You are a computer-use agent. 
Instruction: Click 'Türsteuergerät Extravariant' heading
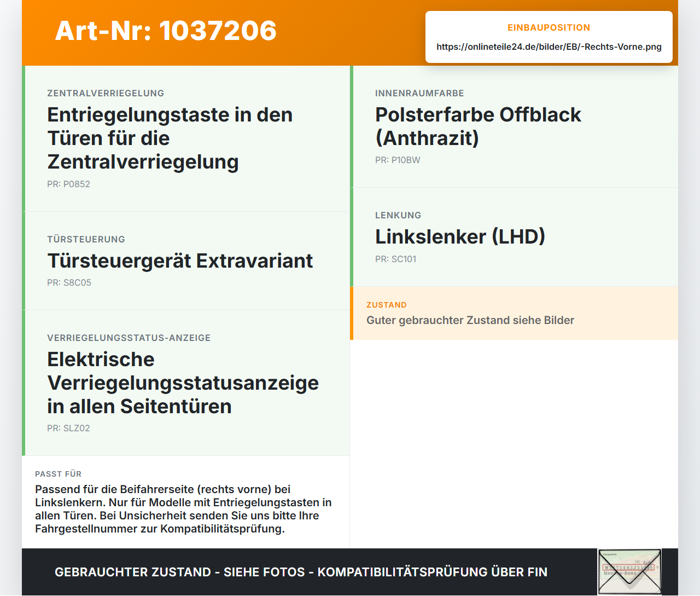tap(180, 261)
